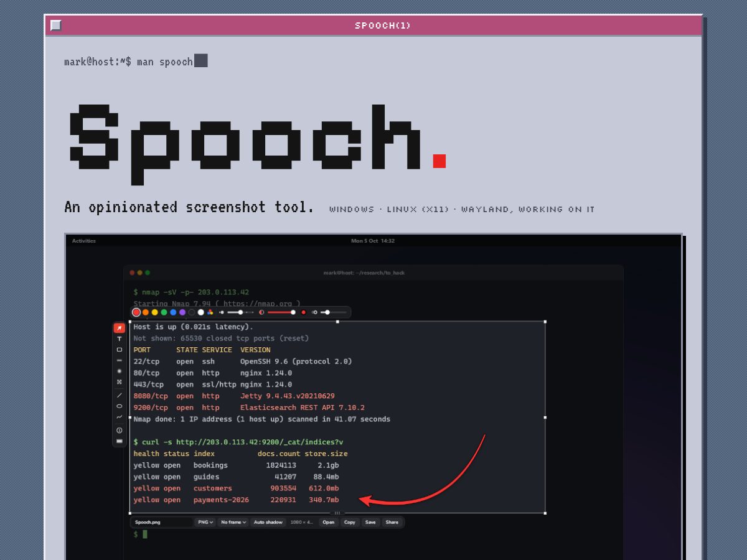Click 'OpenSSH 9.6 (protocol 2.0)' version text
Viewport: 747px width, 560px height.
tap(296, 362)
